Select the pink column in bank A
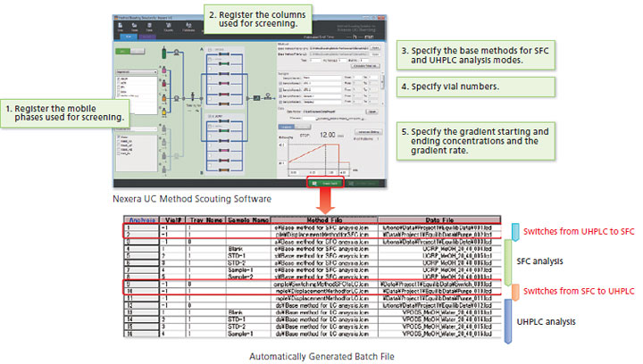Image resolution: width=643 pixels, height=364 pixels. tap(224, 84)
